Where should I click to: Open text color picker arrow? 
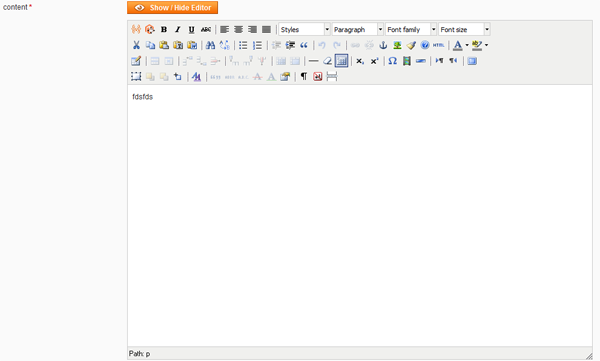coord(467,45)
